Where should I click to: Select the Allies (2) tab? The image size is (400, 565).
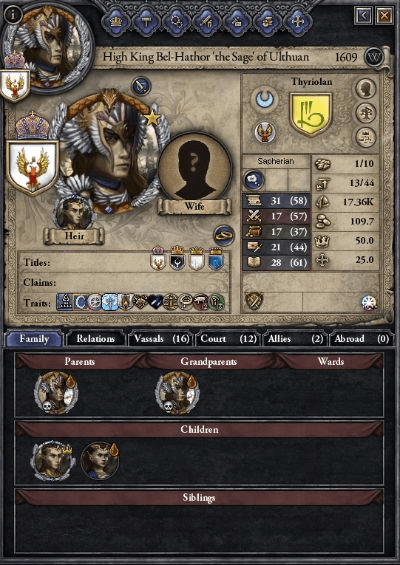(295, 339)
